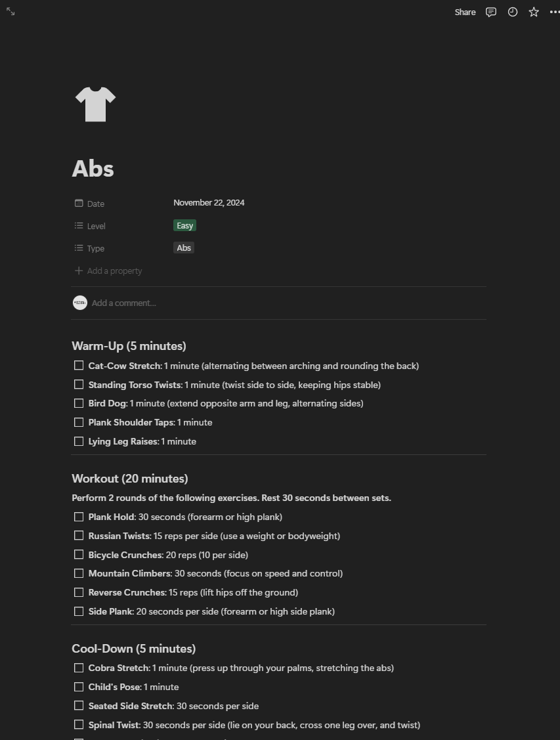Viewport: 560px width, 740px height.
Task: Click the Abs page title
Action: coord(93,169)
